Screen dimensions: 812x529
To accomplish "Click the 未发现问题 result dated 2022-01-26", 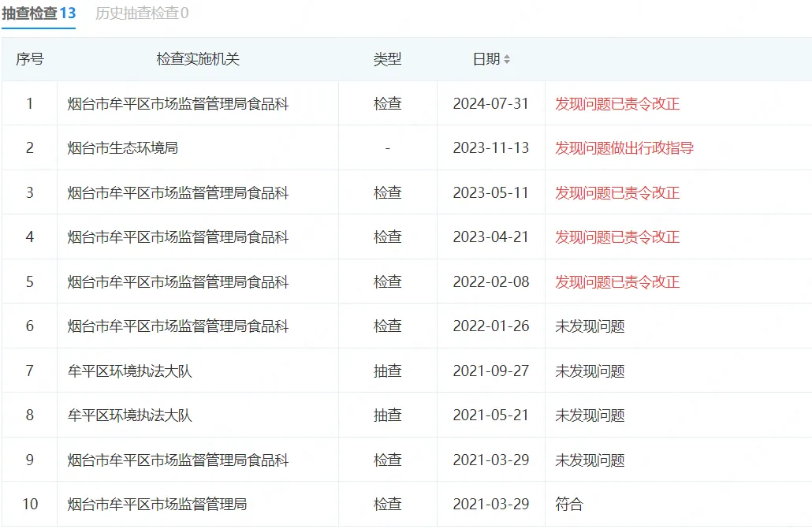I will coord(590,326).
